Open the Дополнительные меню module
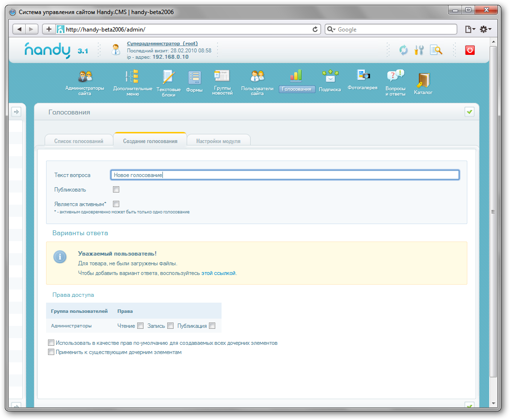The height and width of the screenshot is (420, 510). (x=132, y=78)
